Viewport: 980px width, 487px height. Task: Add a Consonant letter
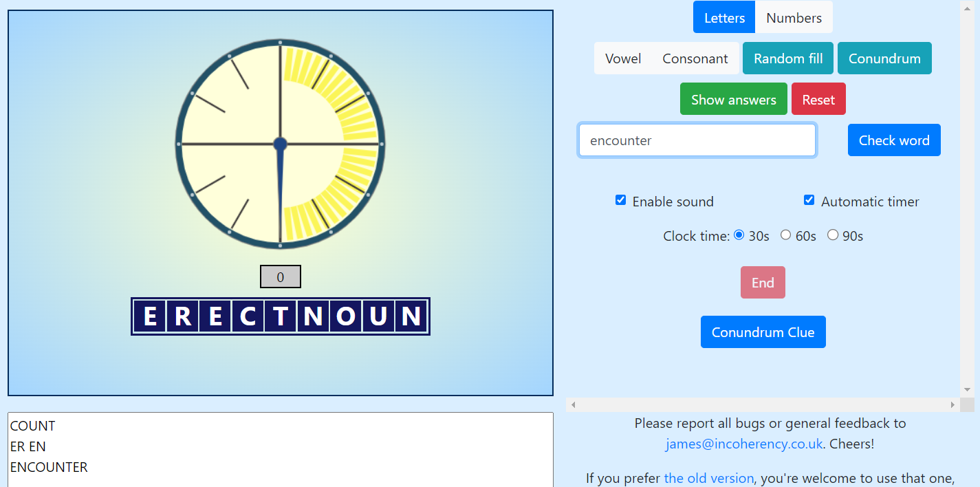(x=695, y=58)
